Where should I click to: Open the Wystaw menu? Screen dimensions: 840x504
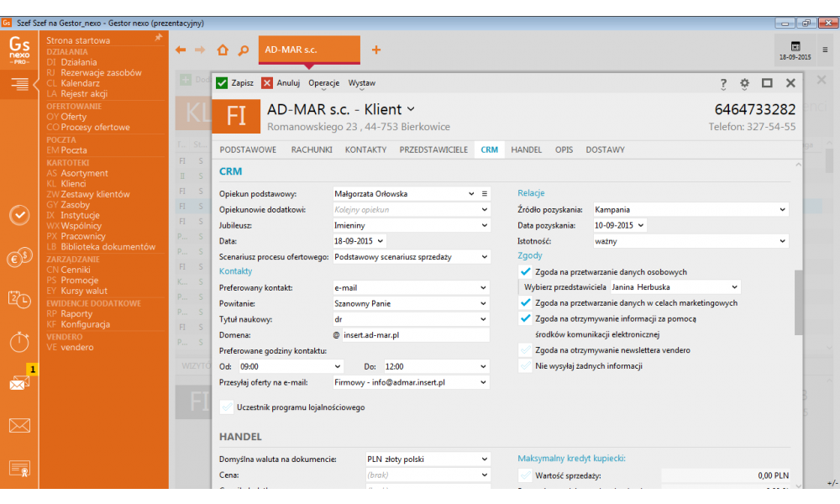(x=361, y=83)
